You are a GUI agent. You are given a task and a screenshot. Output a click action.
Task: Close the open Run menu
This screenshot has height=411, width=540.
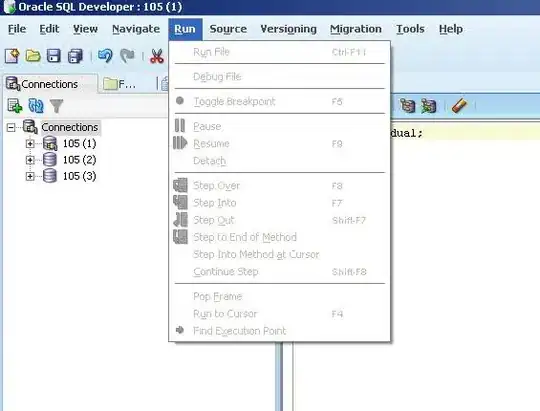point(185,29)
